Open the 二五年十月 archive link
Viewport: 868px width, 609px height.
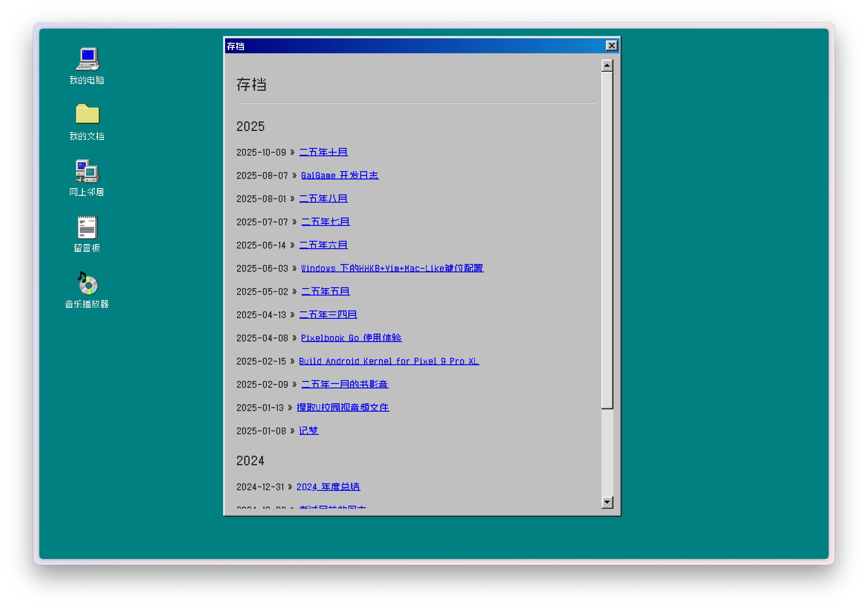(324, 152)
